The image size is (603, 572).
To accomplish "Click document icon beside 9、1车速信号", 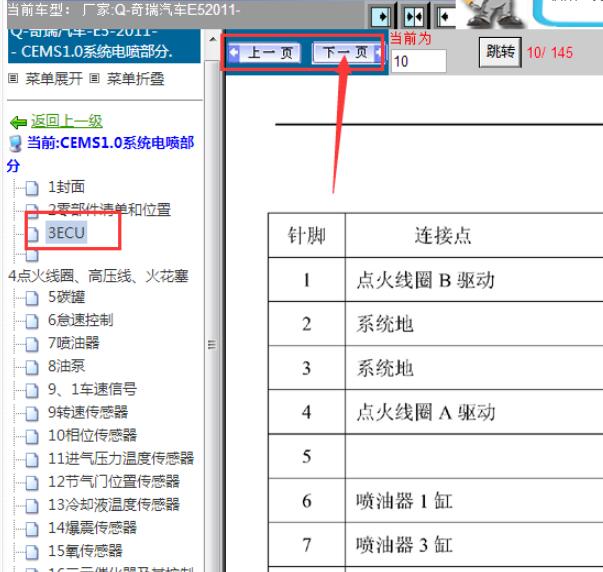I will 32,390.
